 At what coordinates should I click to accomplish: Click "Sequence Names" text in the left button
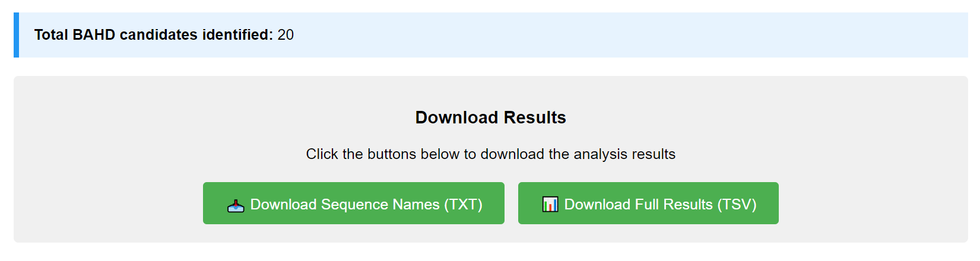tap(380, 205)
